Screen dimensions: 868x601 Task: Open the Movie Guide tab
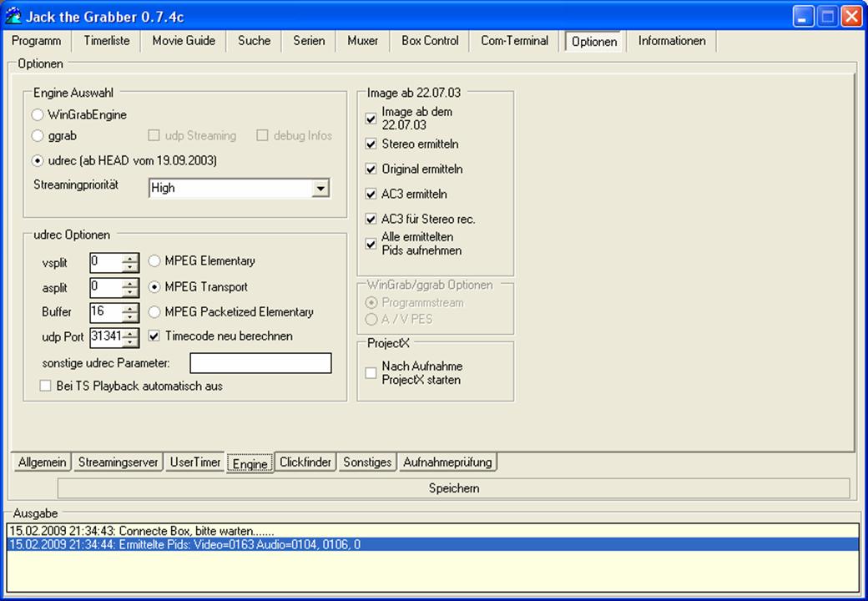(184, 41)
